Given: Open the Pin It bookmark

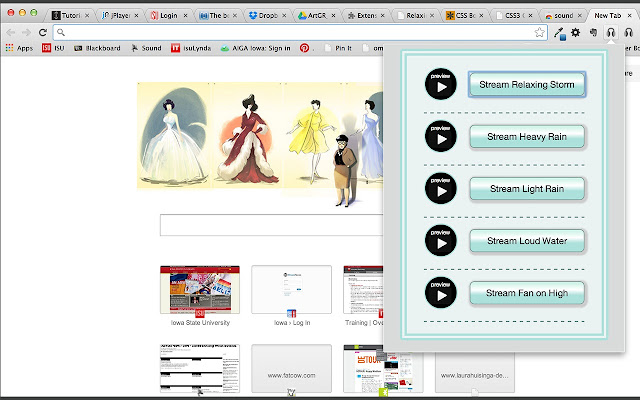Looking at the screenshot, I should coord(338,48).
